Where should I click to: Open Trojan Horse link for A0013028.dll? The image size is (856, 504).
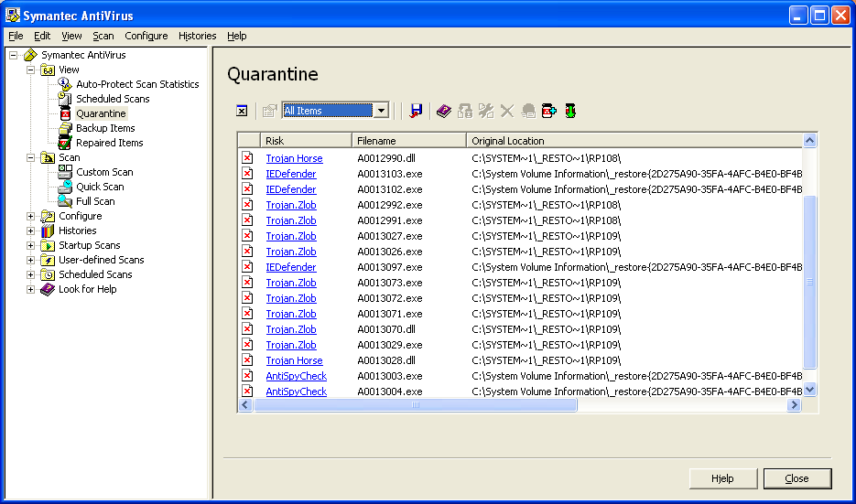coord(294,360)
